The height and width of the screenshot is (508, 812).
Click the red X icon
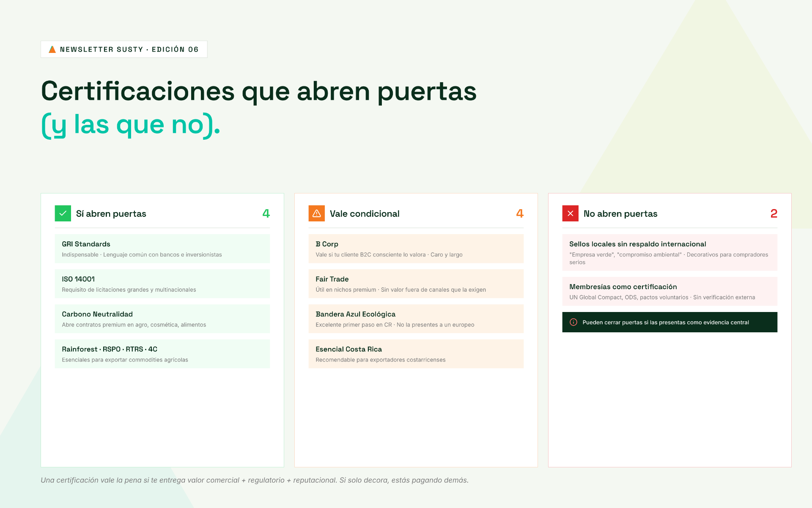pos(571,213)
